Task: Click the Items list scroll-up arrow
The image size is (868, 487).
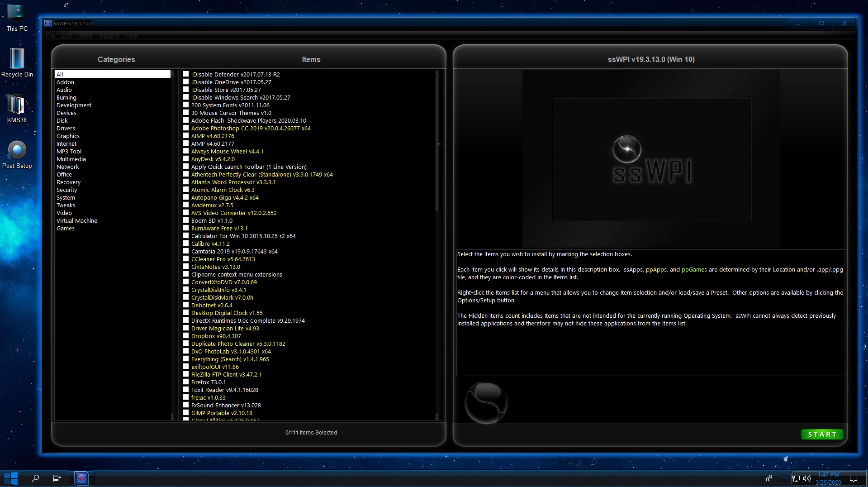Action: pyautogui.click(x=438, y=73)
